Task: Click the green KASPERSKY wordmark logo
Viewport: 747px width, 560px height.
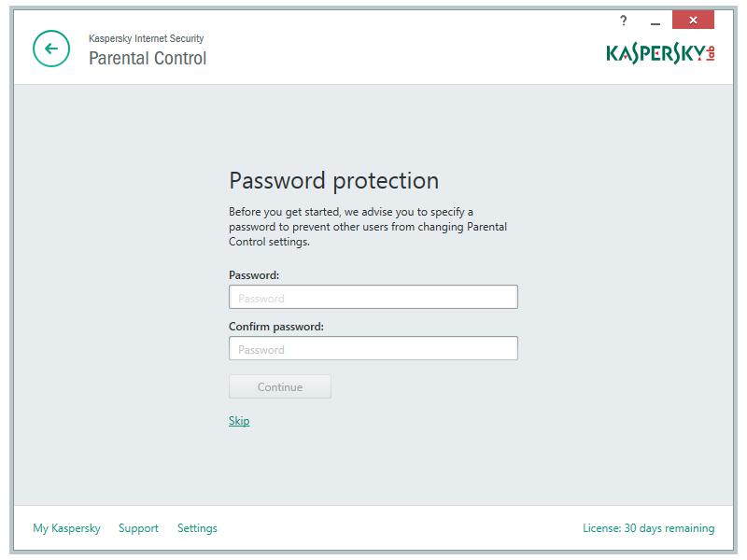Action: pyautogui.click(x=655, y=53)
